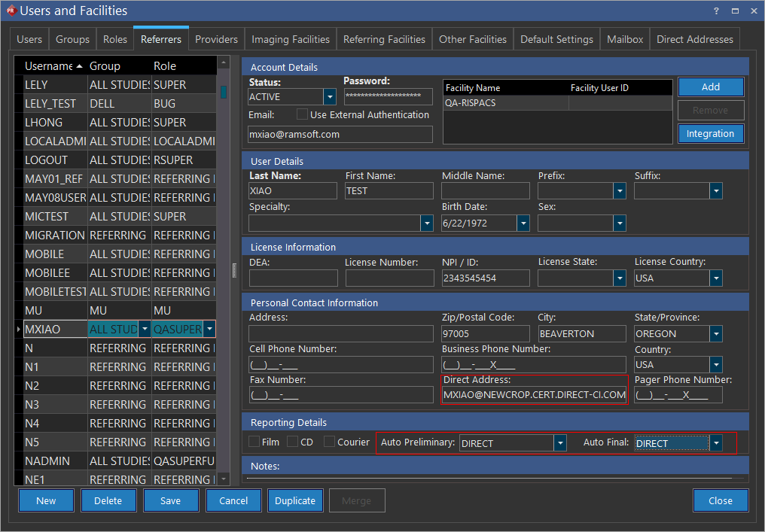Open the Birth Date picker dropdown
765x532 pixels.
click(x=523, y=223)
